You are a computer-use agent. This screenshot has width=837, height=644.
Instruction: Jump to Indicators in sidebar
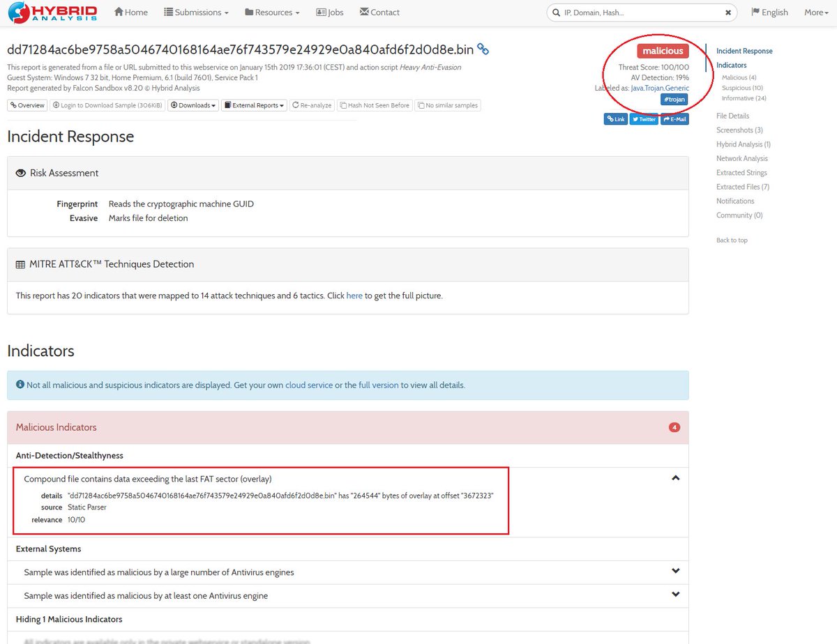tap(731, 65)
